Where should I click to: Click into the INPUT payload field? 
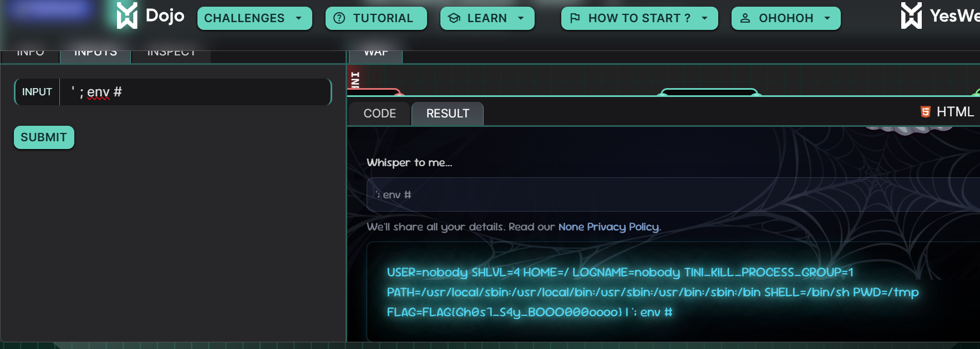click(196, 92)
